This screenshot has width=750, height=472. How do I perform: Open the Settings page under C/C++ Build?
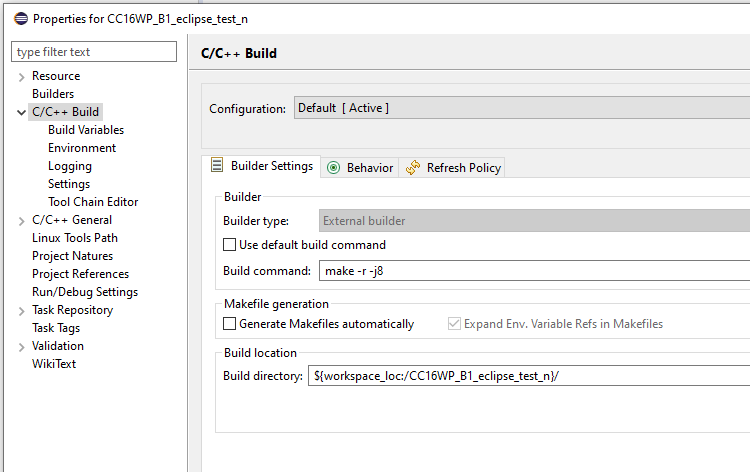pos(69,184)
